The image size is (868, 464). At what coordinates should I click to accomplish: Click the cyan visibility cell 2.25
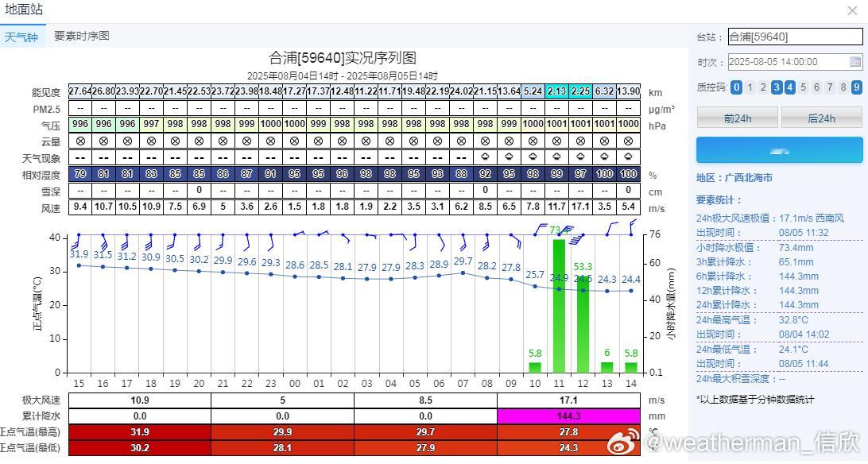581,91
